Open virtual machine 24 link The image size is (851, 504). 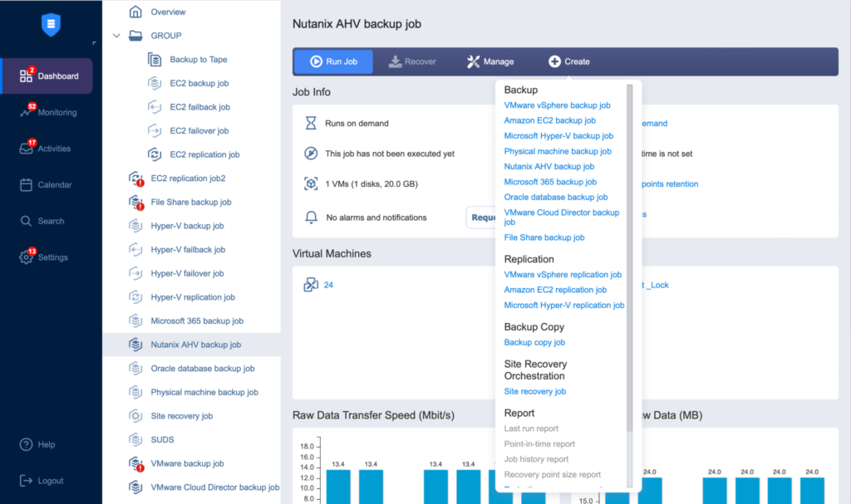click(328, 285)
